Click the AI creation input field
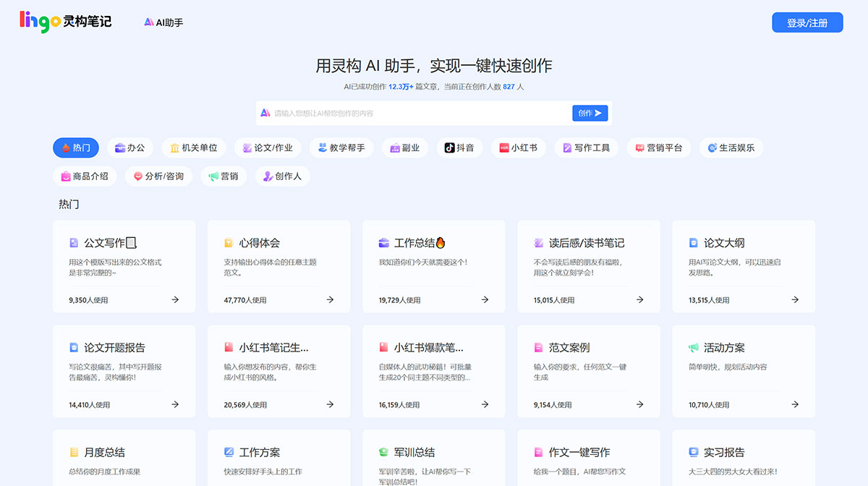 click(x=405, y=113)
